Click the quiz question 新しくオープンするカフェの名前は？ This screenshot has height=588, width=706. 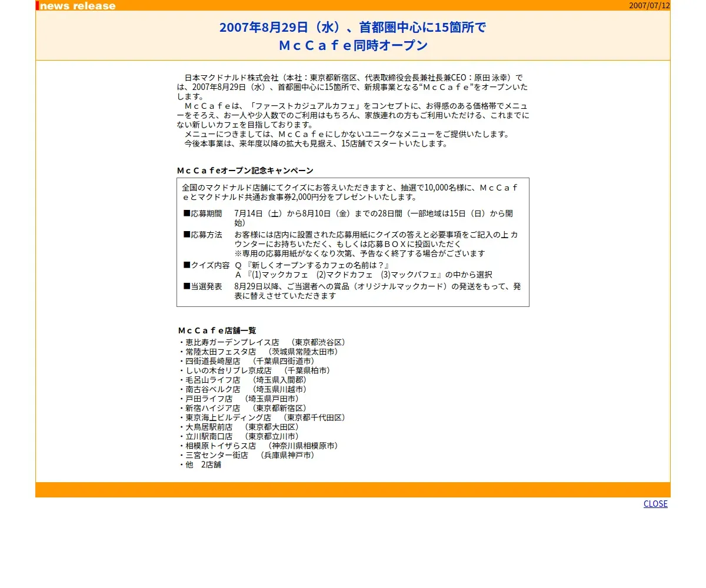pos(312,265)
